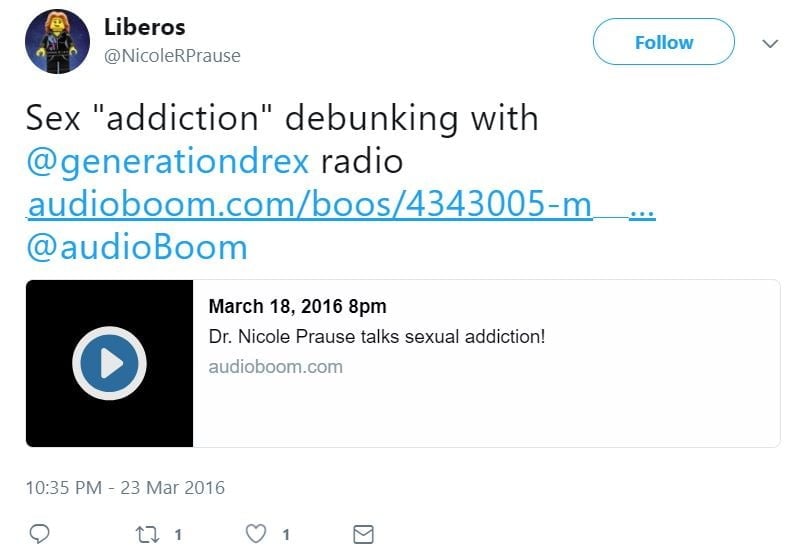Expand tweet options with the chevron arrow
Screen dimensions: 789x556
click(770, 44)
